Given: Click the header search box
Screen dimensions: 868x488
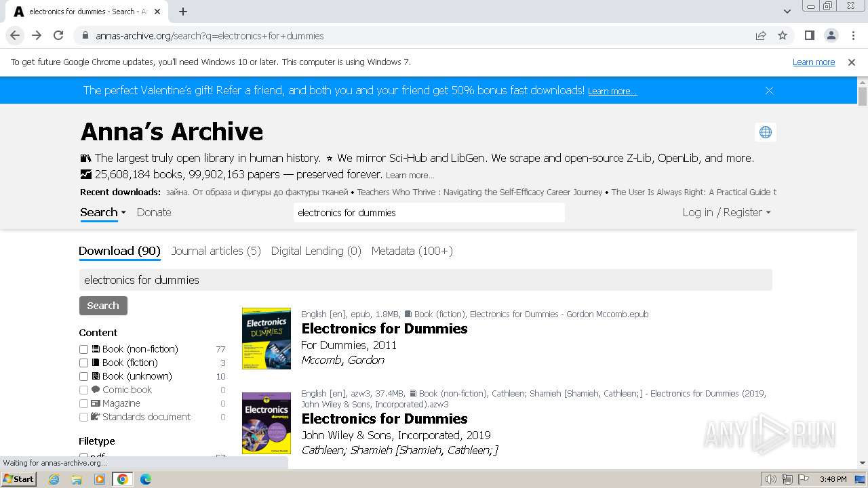Looking at the screenshot, I should pyautogui.click(x=429, y=212).
